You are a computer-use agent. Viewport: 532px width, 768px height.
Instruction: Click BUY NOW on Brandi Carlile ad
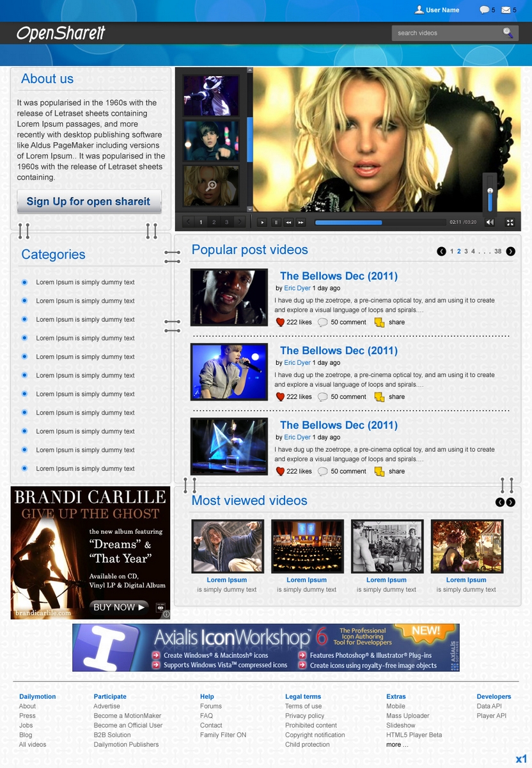click(x=120, y=607)
